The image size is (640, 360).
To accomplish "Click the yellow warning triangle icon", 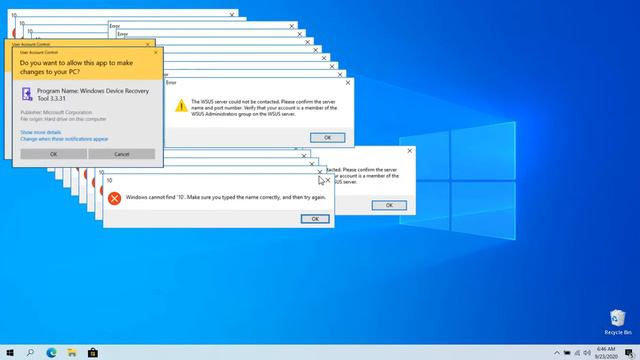I will tap(181, 106).
